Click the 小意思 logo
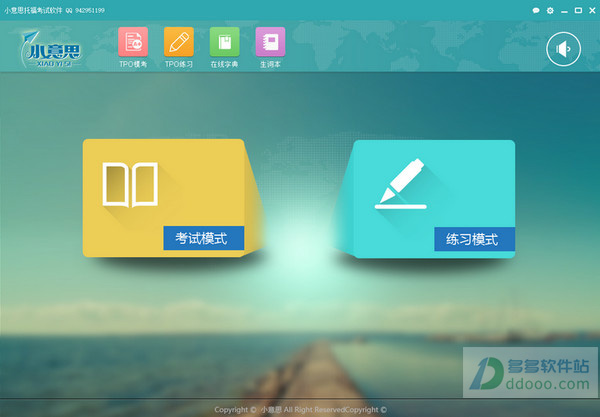 (x=51, y=50)
